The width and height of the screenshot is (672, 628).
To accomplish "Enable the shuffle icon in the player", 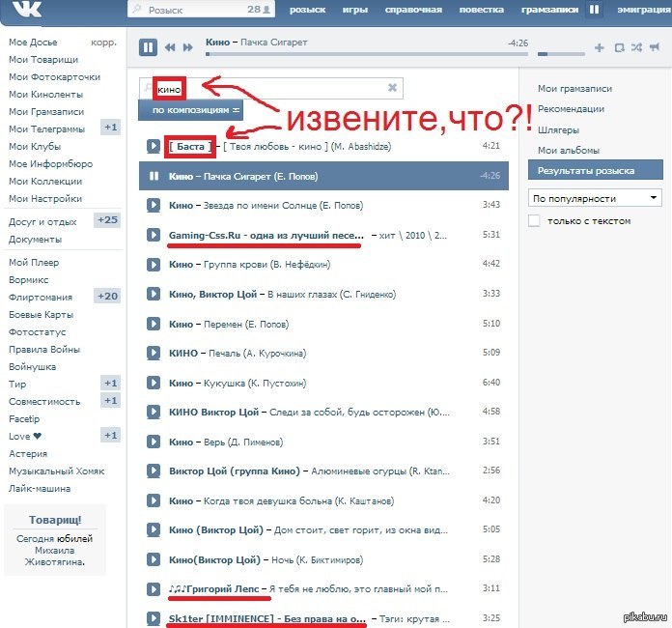I will pyautogui.click(x=636, y=47).
